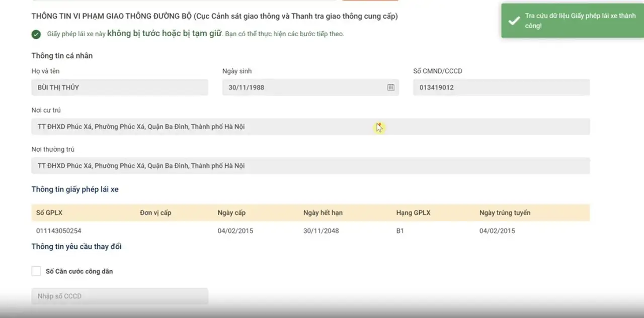Image resolution: width=644 pixels, height=318 pixels.
Task: Click license number 011143050254 in the table
Action: pyautogui.click(x=59, y=231)
